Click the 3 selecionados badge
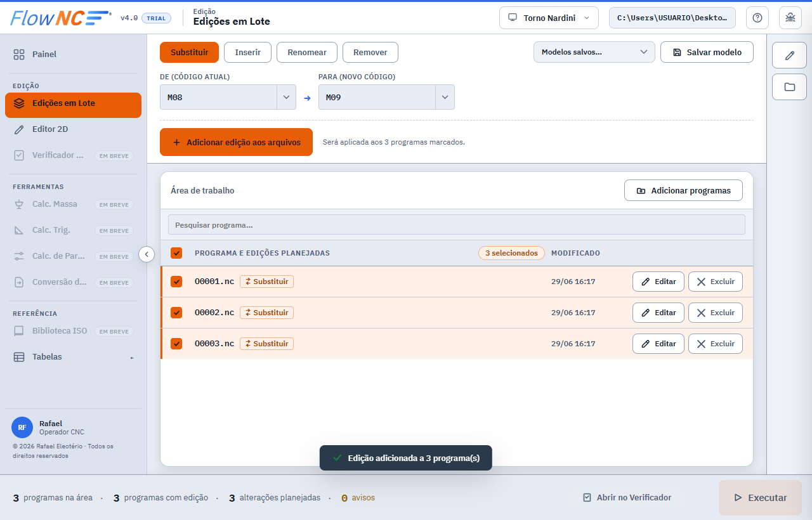This screenshot has width=812, height=520. tap(511, 253)
